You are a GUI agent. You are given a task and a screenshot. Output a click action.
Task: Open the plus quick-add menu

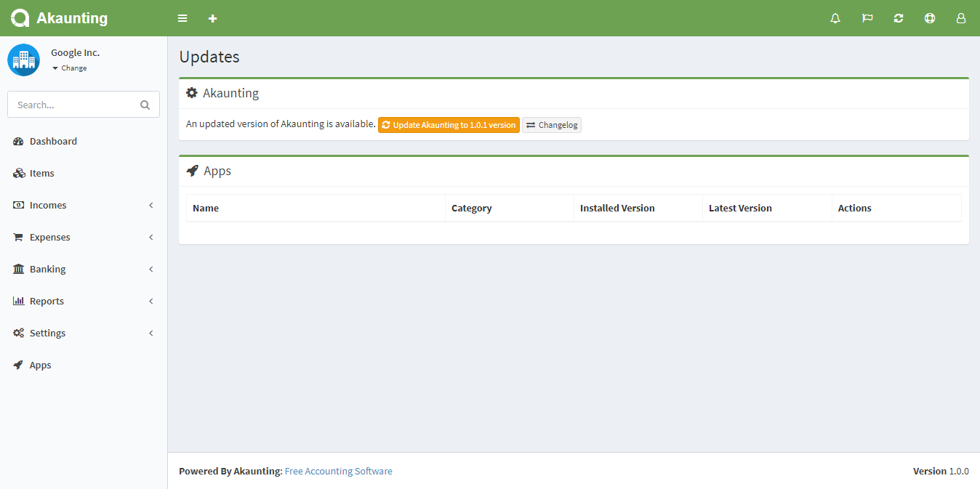tap(212, 18)
